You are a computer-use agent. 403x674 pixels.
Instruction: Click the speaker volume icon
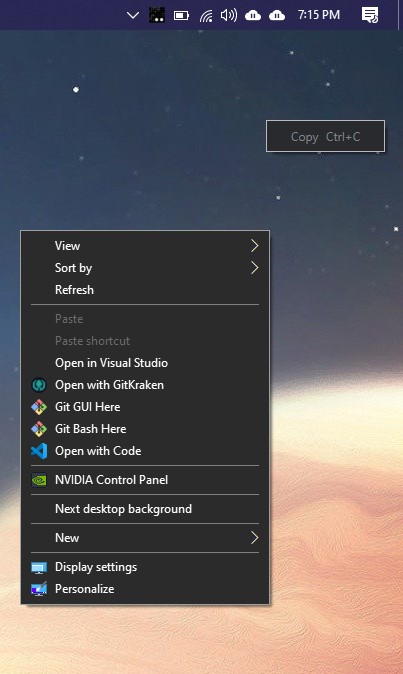tap(229, 15)
